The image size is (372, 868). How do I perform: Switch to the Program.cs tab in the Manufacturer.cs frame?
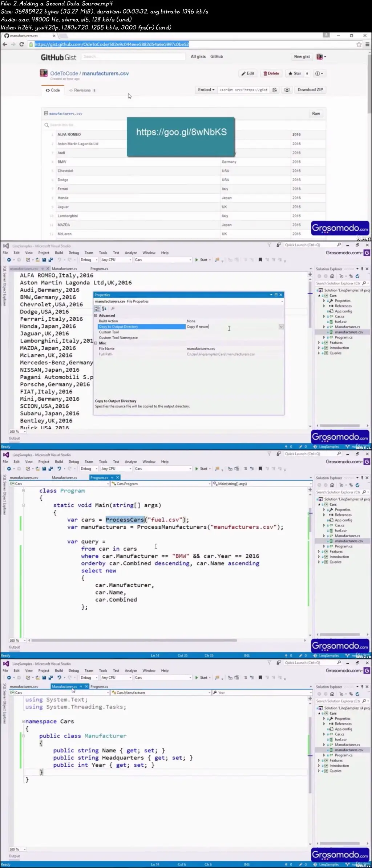[99, 686]
